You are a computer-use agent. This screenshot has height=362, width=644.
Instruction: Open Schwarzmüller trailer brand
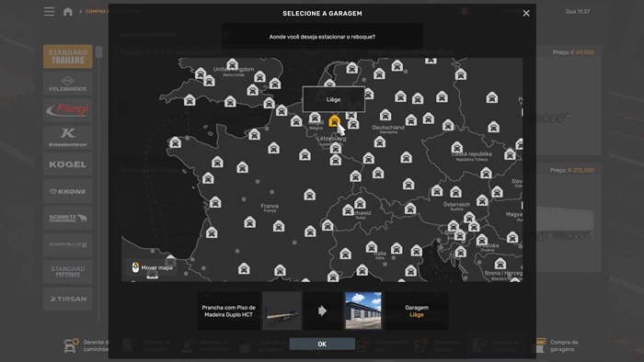click(x=68, y=244)
